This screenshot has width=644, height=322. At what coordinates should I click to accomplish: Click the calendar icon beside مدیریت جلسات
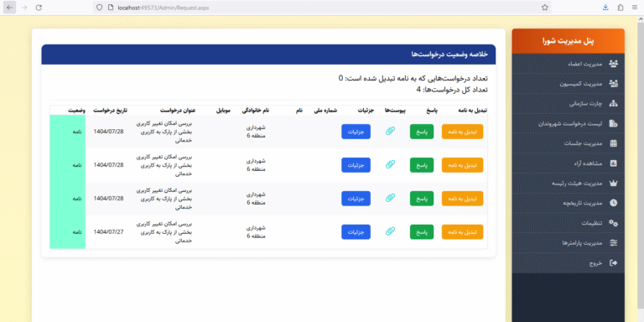click(613, 143)
